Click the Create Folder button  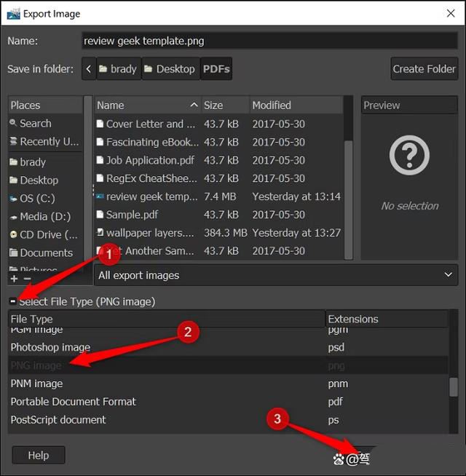pyautogui.click(x=424, y=69)
